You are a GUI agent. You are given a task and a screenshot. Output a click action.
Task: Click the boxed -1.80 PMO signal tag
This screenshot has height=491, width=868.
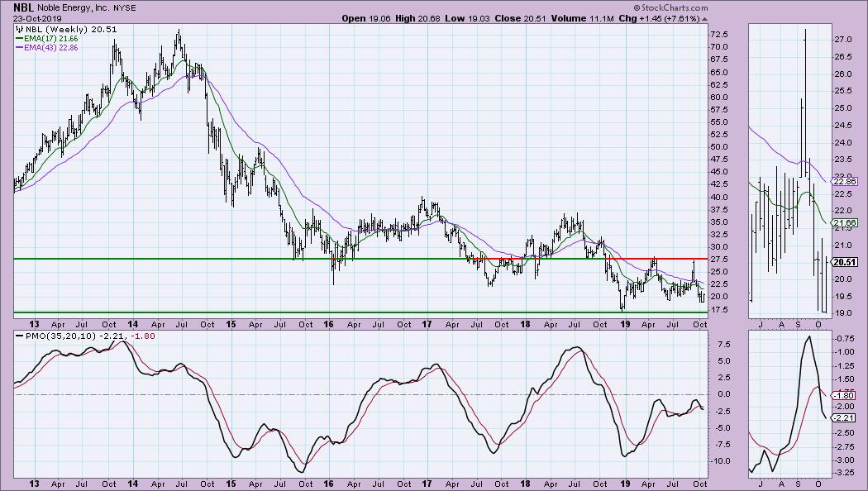pyautogui.click(x=845, y=396)
